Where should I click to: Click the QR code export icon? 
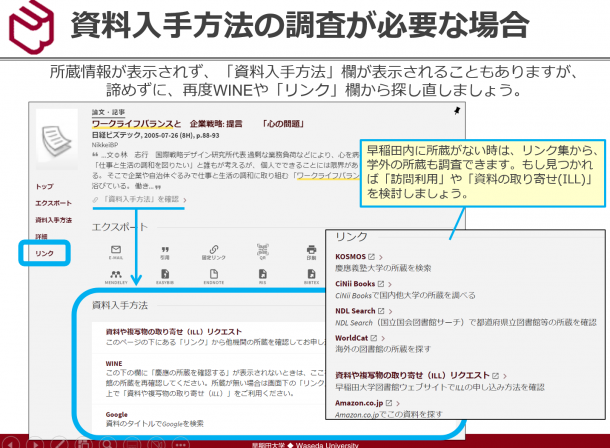click(263, 249)
